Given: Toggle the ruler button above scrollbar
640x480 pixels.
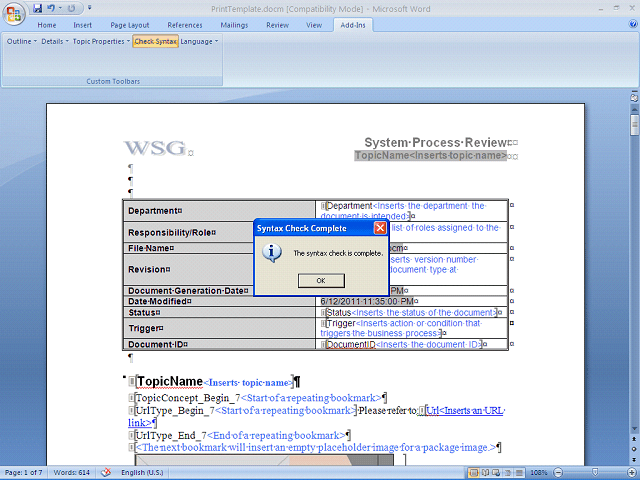Looking at the screenshot, I should click(634, 98).
